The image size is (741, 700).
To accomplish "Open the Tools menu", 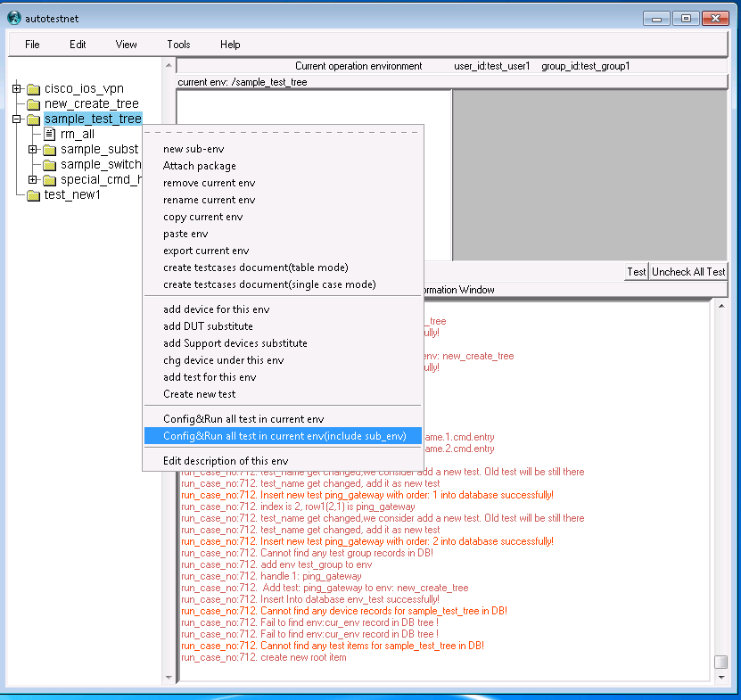I will 178,45.
